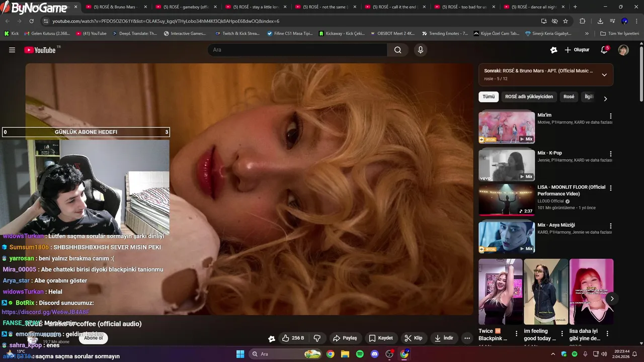
Task: Focus the YouTube Ara search field
Action: click(x=297, y=50)
